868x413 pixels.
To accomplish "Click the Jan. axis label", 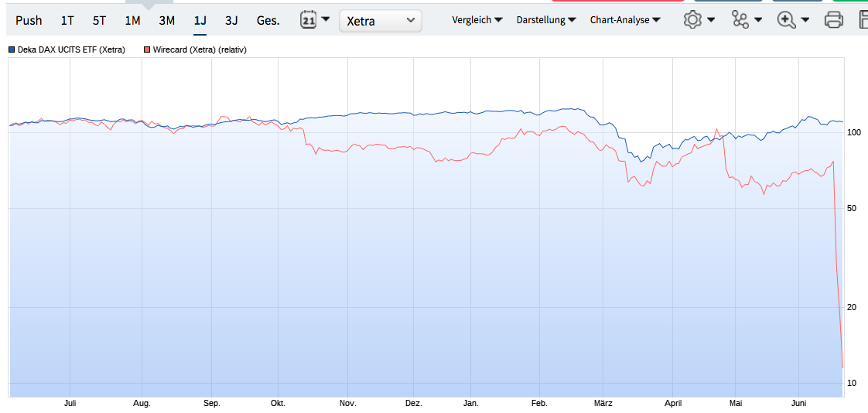I will pos(471,403).
